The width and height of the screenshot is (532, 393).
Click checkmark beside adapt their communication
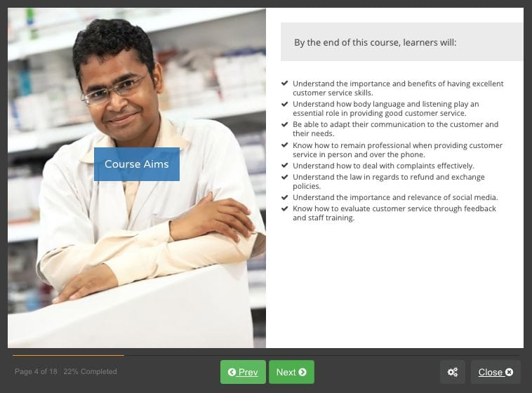click(x=285, y=124)
